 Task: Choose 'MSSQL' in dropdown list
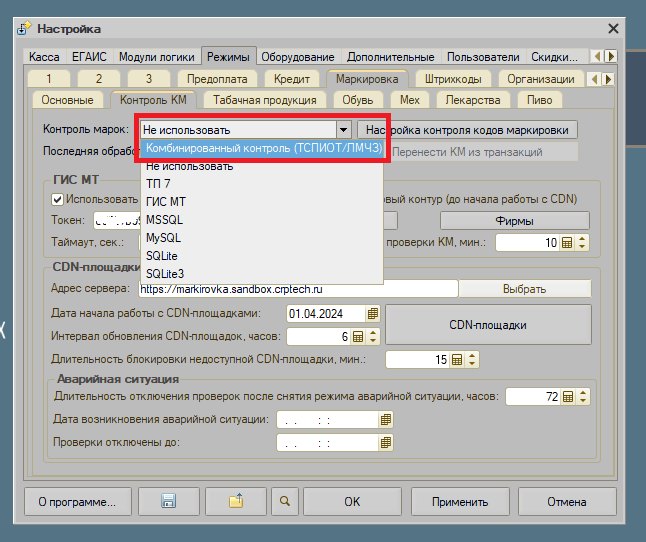coord(262,220)
